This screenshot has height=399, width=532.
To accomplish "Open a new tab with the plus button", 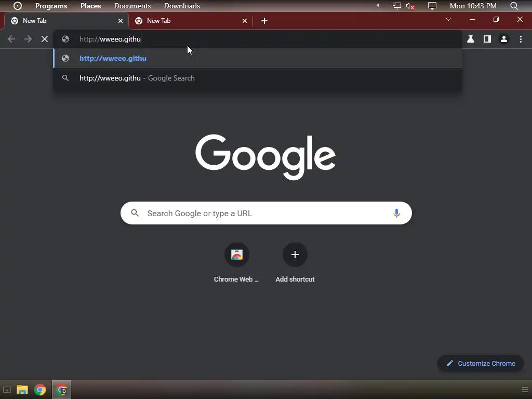I will pos(264,21).
